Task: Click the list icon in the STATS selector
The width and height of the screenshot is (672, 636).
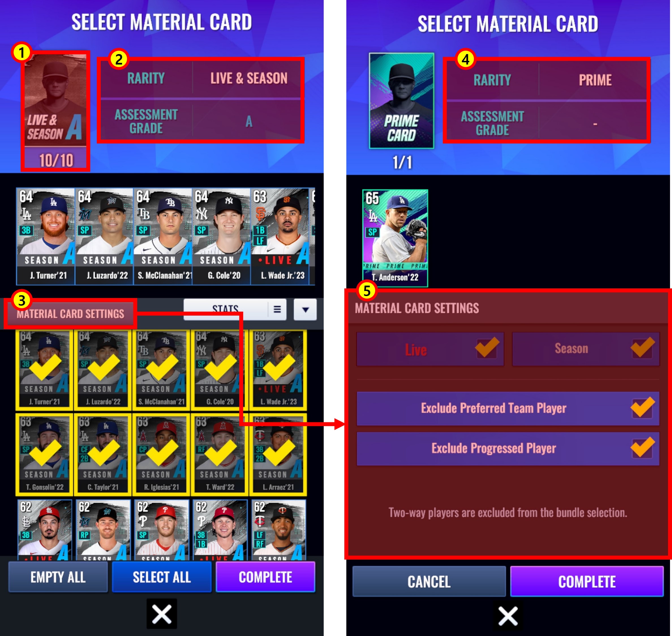Action: coord(277,309)
